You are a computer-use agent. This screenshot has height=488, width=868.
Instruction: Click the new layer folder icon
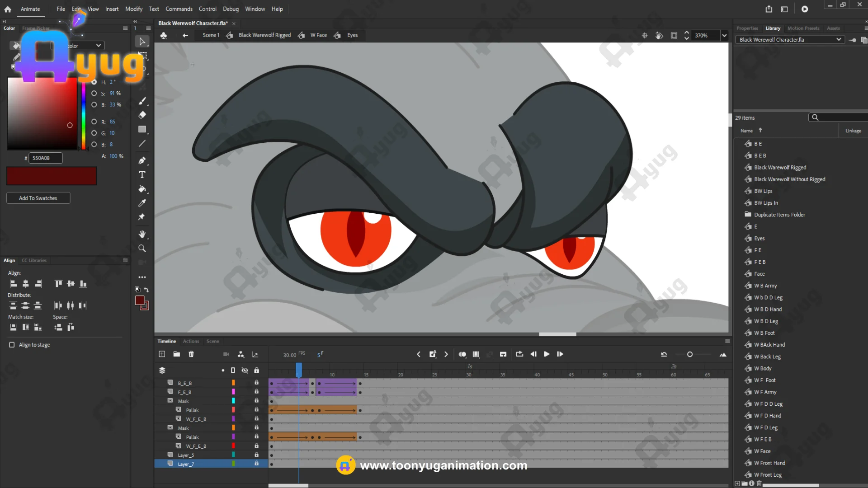(177, 354)
